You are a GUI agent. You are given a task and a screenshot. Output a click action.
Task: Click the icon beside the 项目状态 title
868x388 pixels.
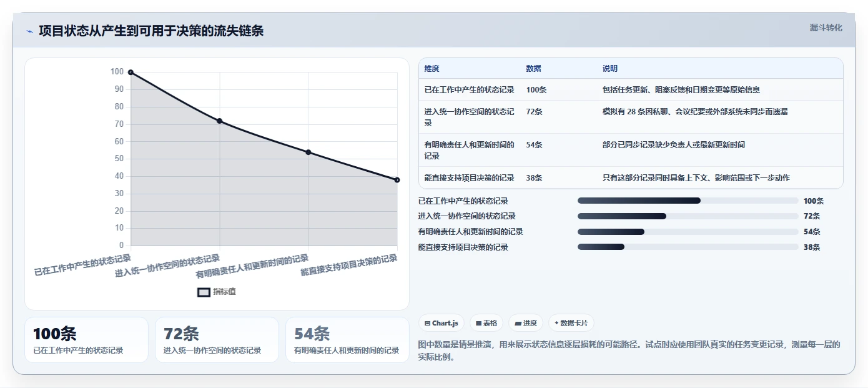(29, 31)
